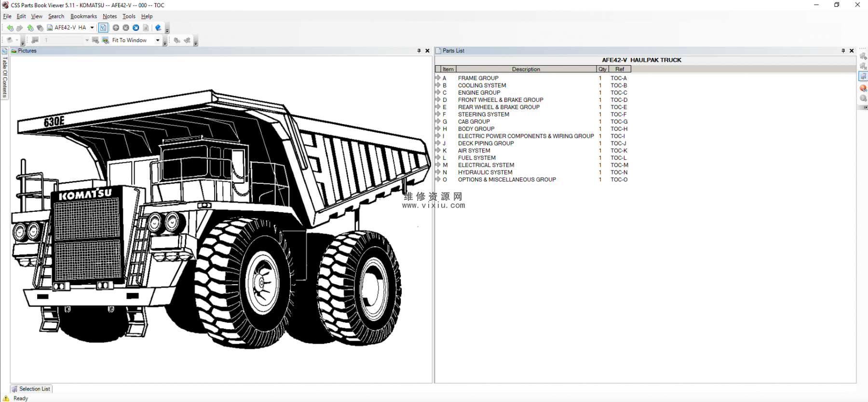Image resolution: width=868 pixels, height=402 pixels.
Task: Click the find next binoculars icon
Action: coord(187,41)
